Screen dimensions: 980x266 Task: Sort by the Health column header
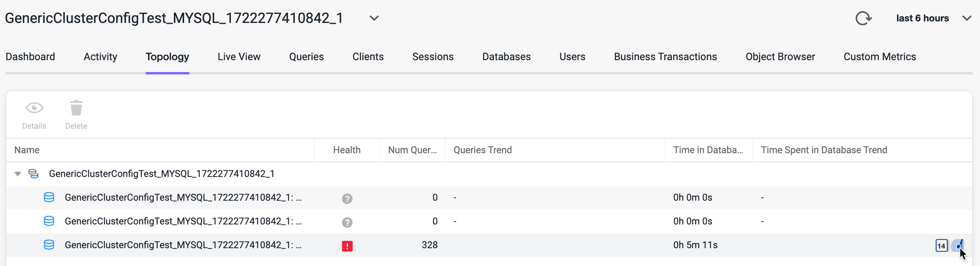347,150
